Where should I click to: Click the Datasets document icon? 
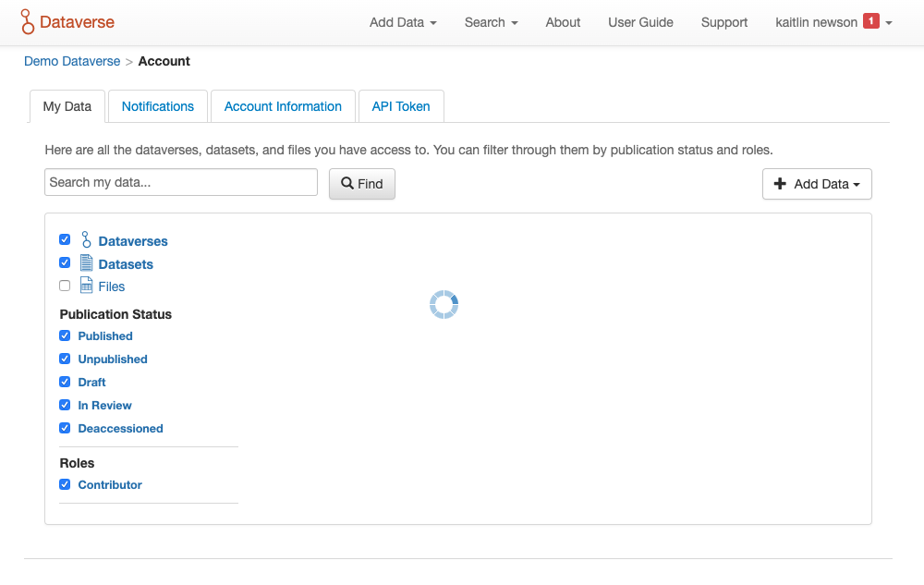point(87,262)
